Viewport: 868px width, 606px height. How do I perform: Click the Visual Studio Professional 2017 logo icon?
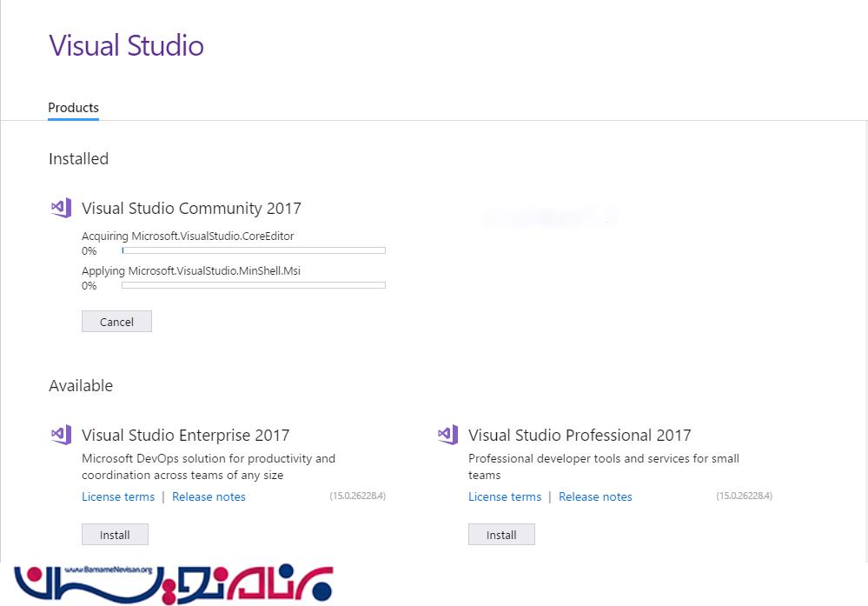click(x=447, y=435)
